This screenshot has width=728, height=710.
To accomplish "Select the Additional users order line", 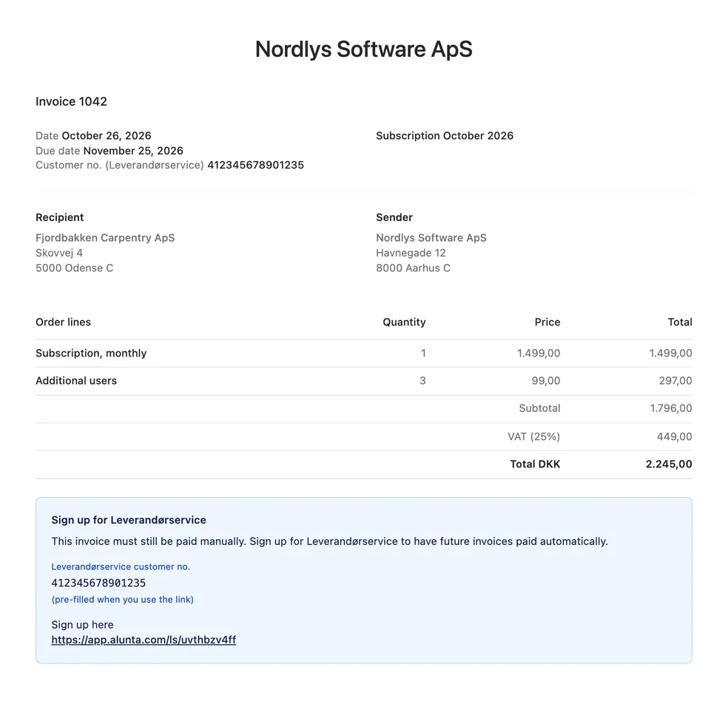I will 76,381.
